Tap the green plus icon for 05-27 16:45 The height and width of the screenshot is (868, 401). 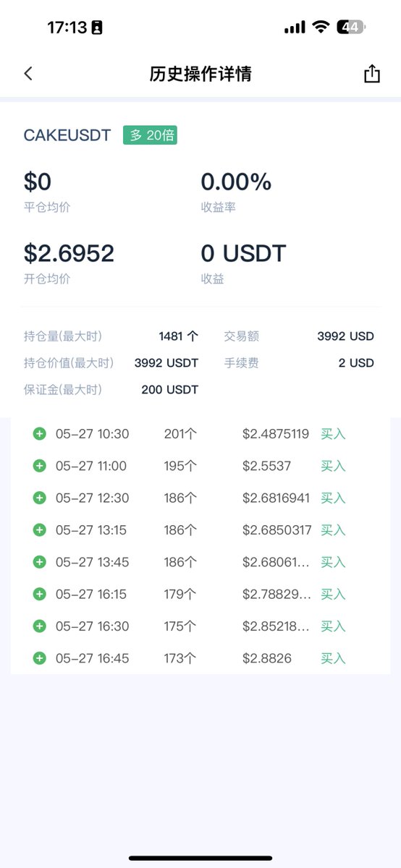pos(40,658)
